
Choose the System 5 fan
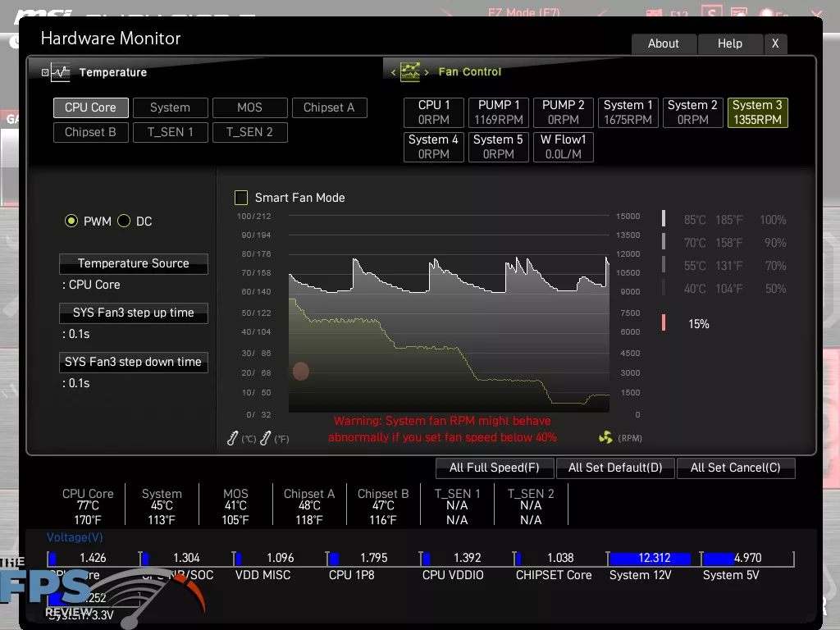tap(499, 147)
